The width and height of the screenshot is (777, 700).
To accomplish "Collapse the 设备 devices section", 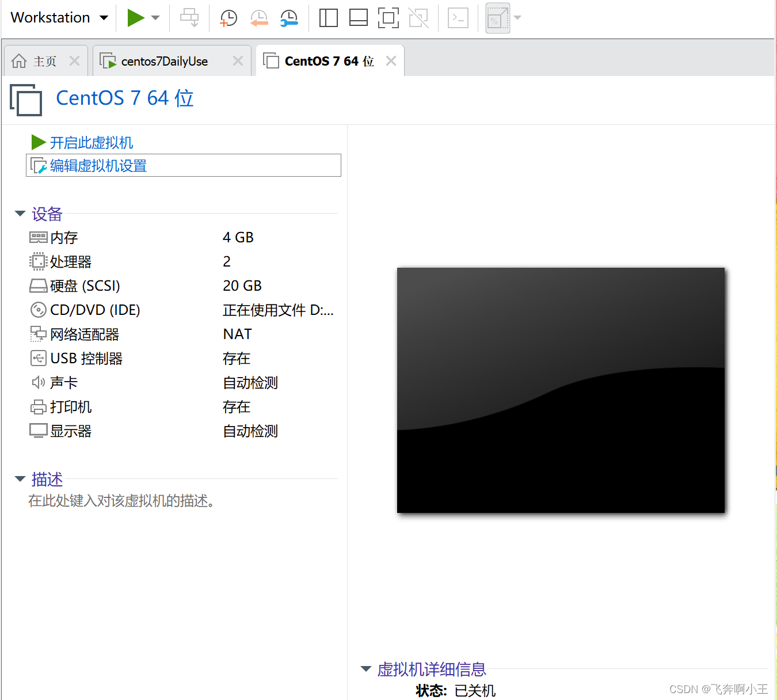I will [20, 213].
